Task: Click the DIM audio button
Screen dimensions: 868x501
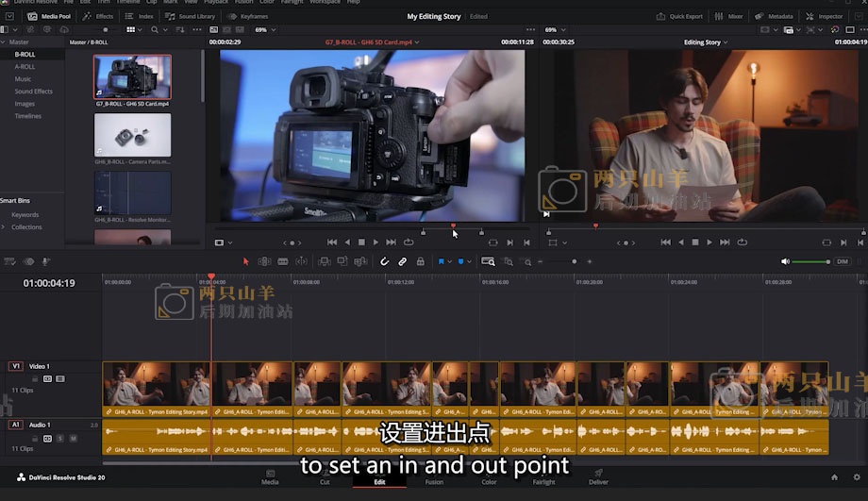Action: (x=842, y=261)
